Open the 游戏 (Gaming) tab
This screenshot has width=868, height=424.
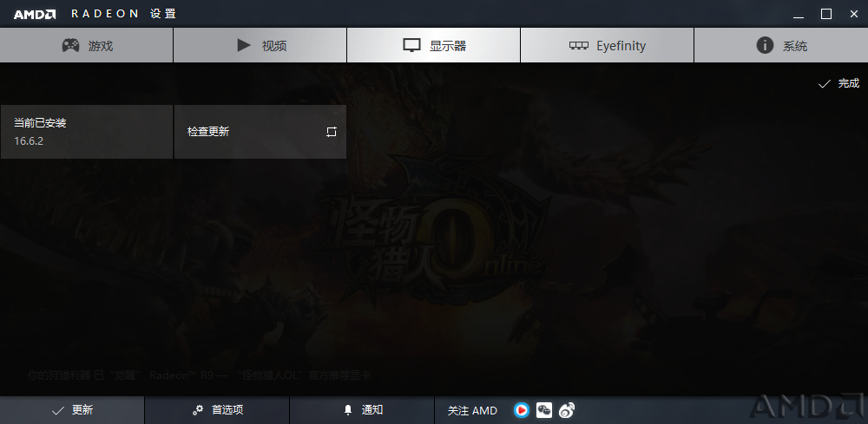pyautogui.click(x=86, y=45)
